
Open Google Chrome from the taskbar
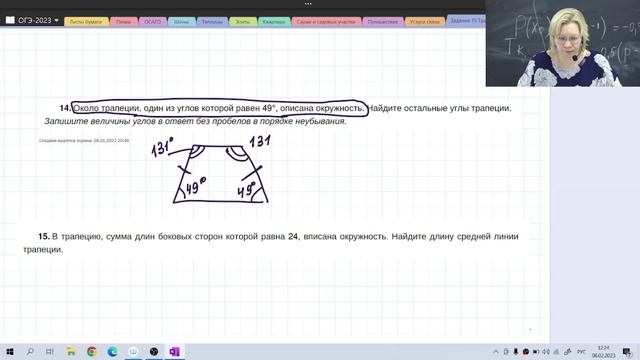pyautogui.click(x=92, y=351)
